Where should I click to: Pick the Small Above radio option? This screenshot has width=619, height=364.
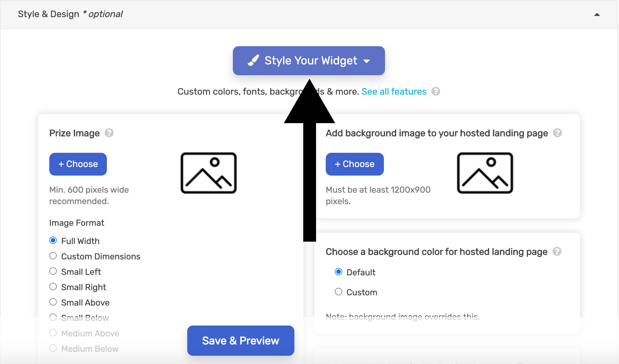[x=53, y=302]
